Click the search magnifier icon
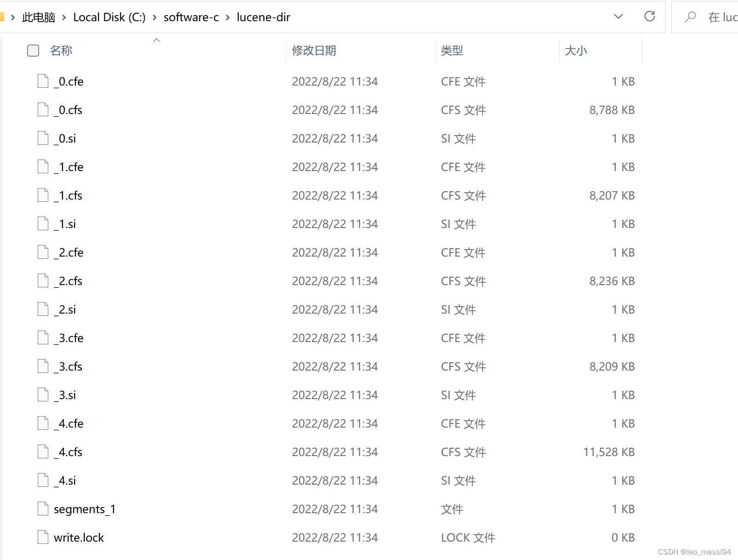This screenshot has height=560, width=738. point(690,17)
